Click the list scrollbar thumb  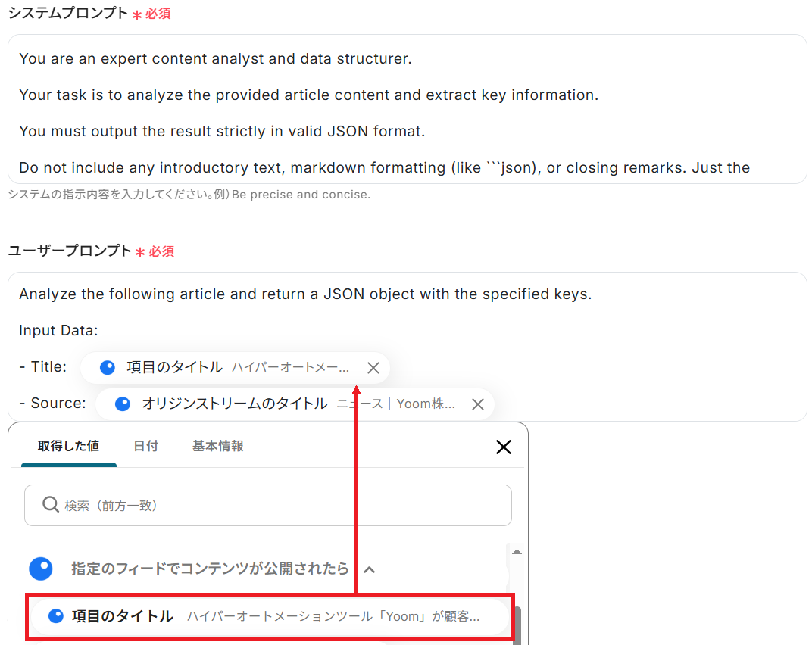point(517,625)
